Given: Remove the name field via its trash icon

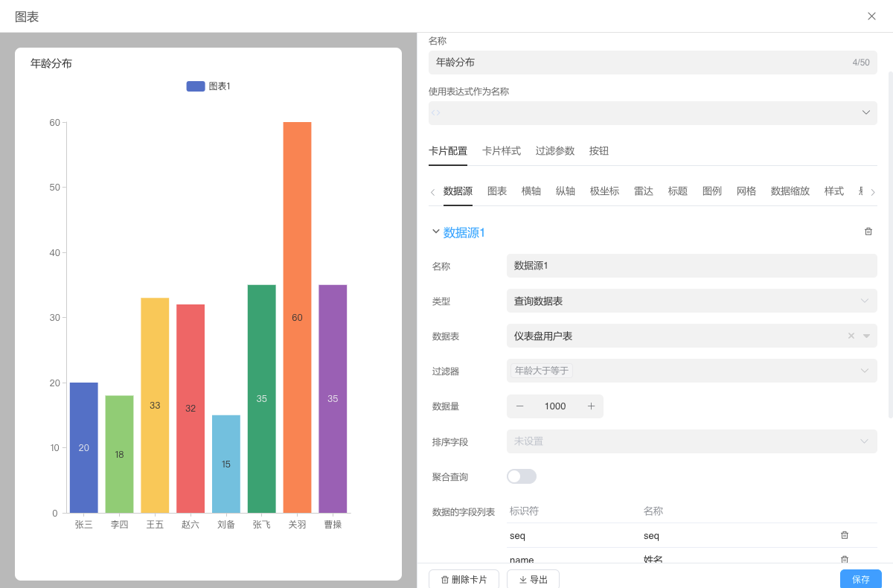Looking at the screenshot, I should [845, 559].
